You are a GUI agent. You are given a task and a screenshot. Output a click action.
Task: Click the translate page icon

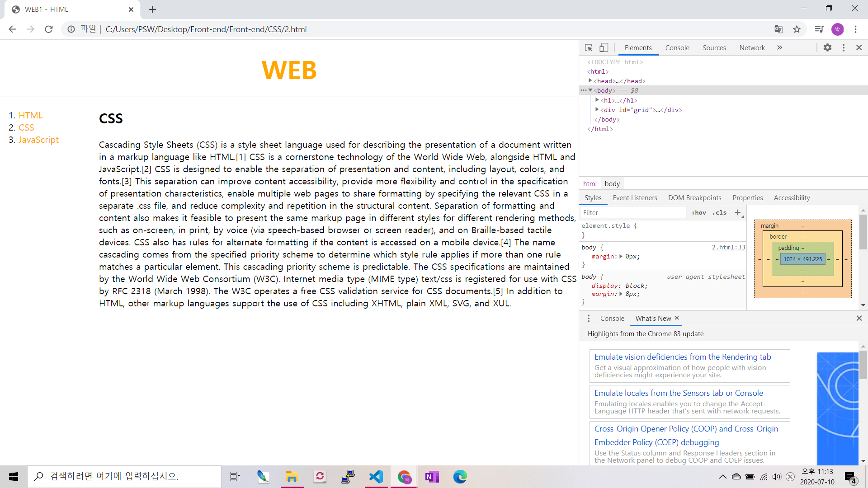778,29
